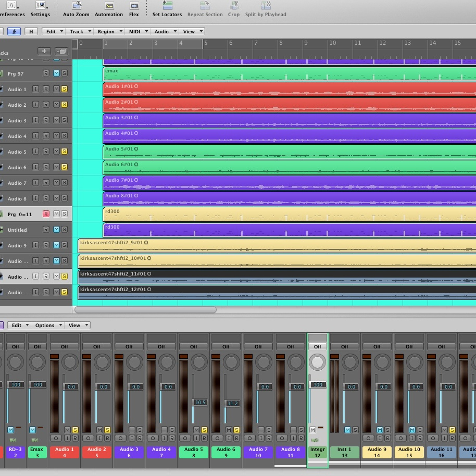This screenshot has width=476, height=476.
Task: Open the Track dropdown menu
Action: point(79,32)
